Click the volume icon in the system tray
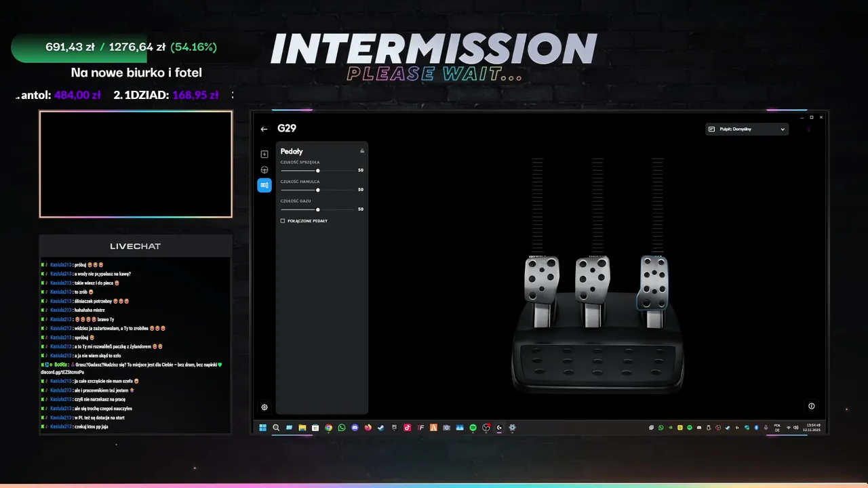Screen dimensions: 868x488 click(796, 428)
